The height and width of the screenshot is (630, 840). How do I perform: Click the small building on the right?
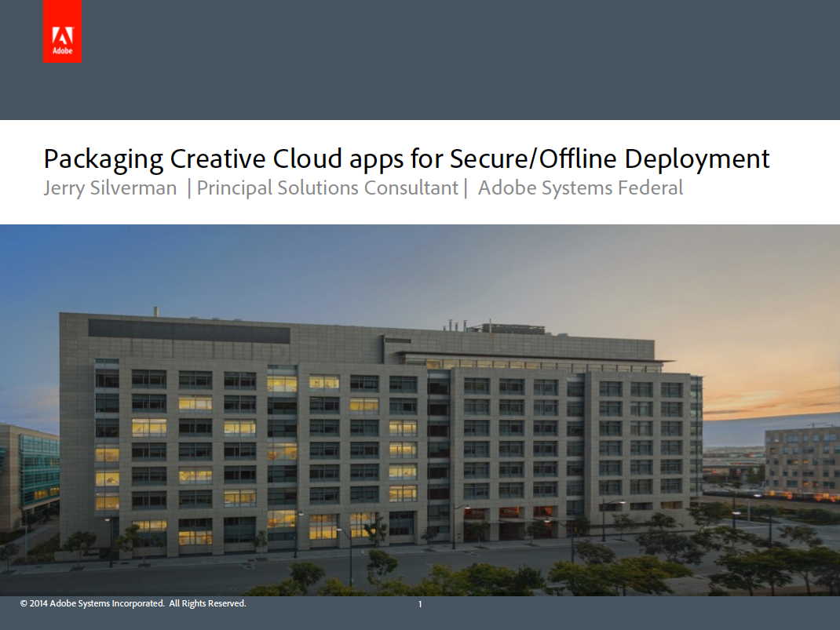[x=801, y=457]
